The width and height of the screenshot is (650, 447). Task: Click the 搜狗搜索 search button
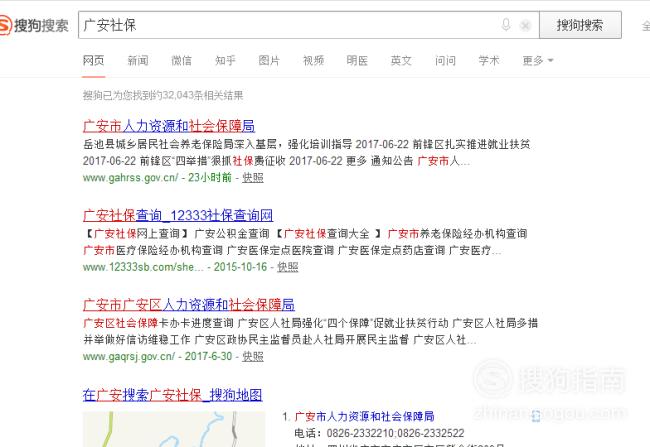point(580,25)
